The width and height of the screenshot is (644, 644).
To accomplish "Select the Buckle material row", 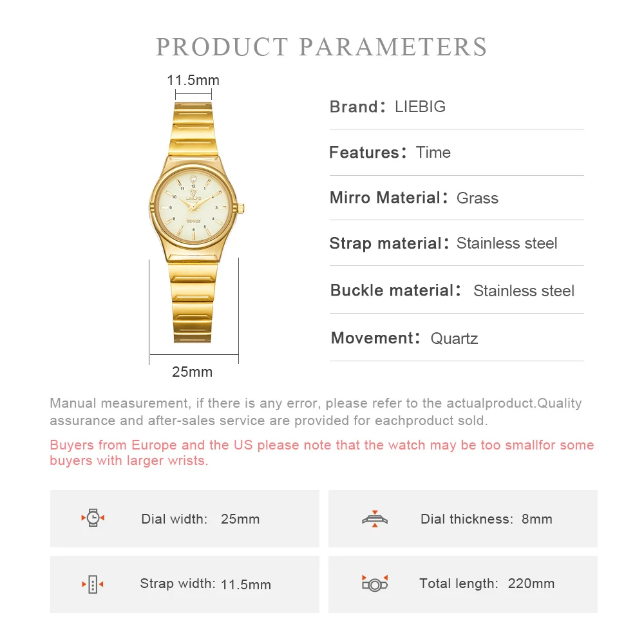I will 457,290.
